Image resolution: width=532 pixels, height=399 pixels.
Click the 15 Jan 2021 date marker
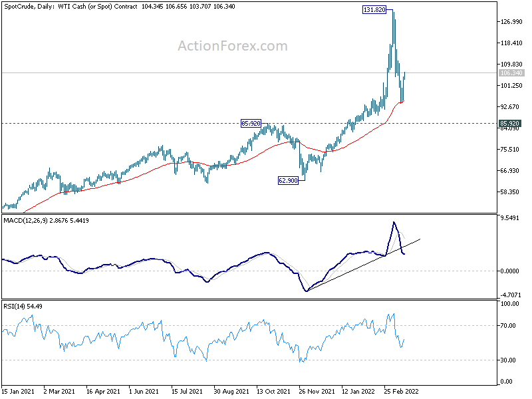[x=19, y=391]
